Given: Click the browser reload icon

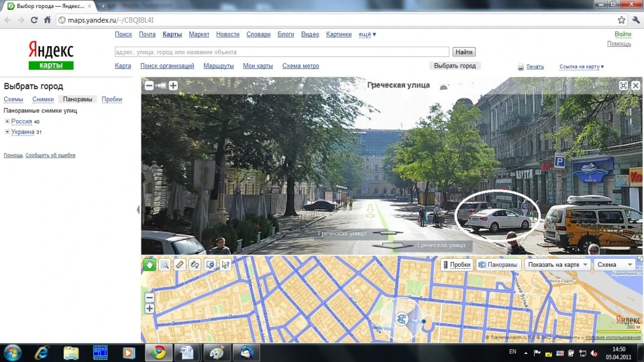Looking at the screenshot, I should [34, 19].
